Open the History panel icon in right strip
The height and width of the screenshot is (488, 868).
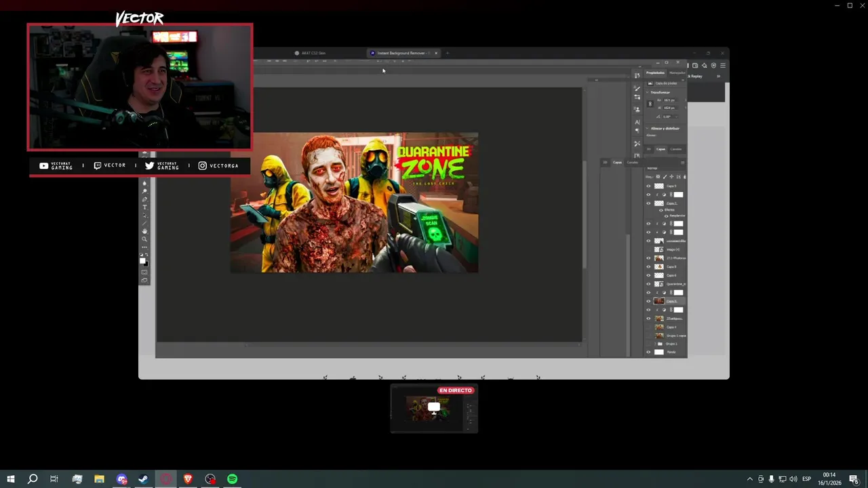coord(637,75)
